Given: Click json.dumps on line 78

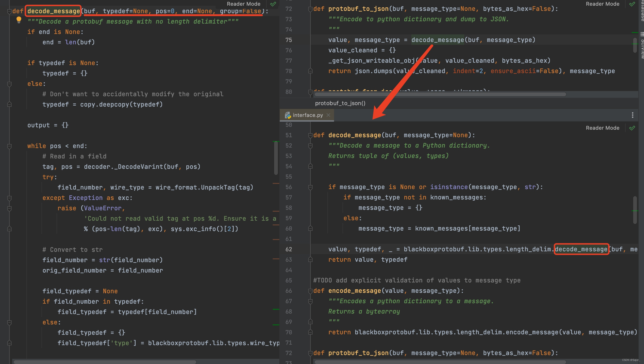Looking at the screenshot, I should pyautogui.click(x=374, y=71).
